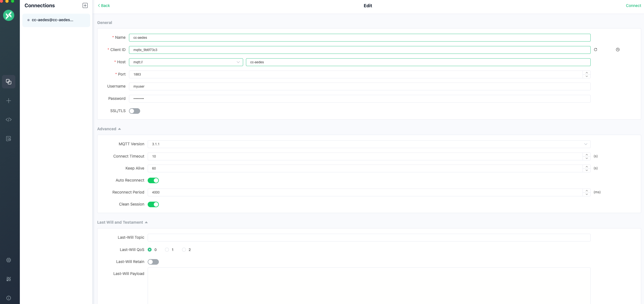Click the plus icon in left sidebar

(9, 101)
